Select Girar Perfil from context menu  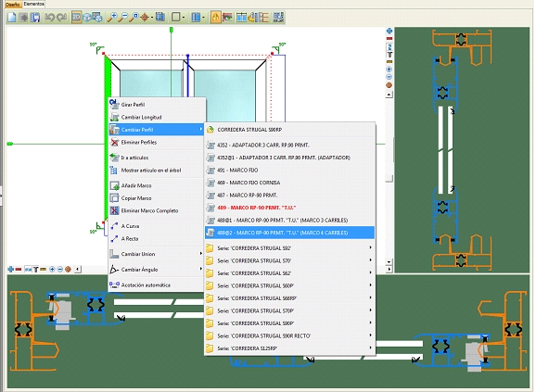tap(158, 105)
